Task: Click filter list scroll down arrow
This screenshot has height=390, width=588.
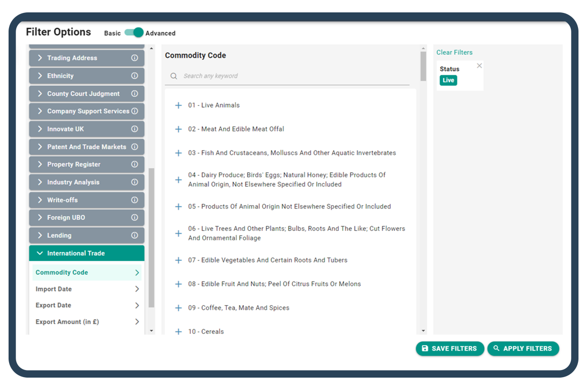Action: 151,330
